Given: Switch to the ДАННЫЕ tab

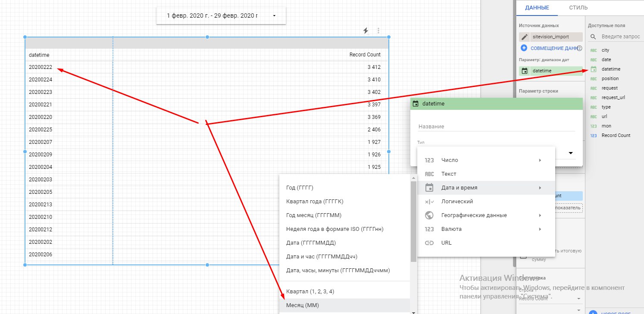Looking at the screenshot, I should (537, 8).
